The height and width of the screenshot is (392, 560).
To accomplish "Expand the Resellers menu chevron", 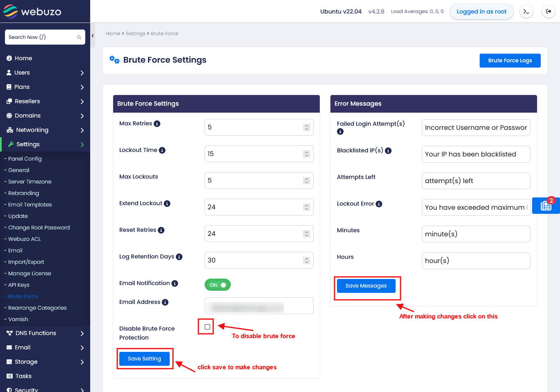I will click(x=82, y=102).
